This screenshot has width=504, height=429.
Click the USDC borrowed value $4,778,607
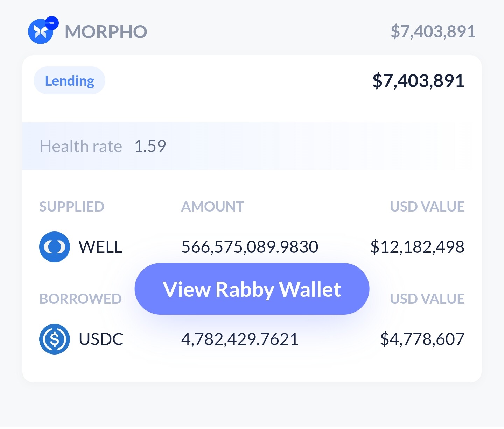pos(422,339)
